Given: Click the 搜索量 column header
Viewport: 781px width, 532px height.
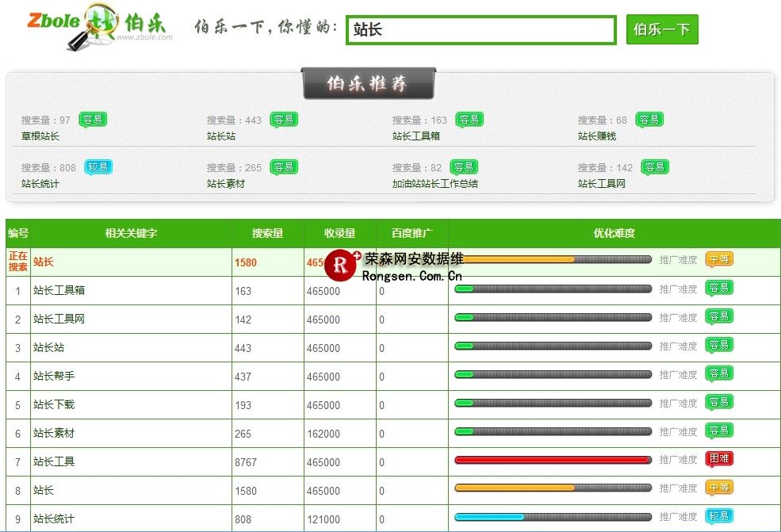Looking at the screenshot, I should point(267,233).
